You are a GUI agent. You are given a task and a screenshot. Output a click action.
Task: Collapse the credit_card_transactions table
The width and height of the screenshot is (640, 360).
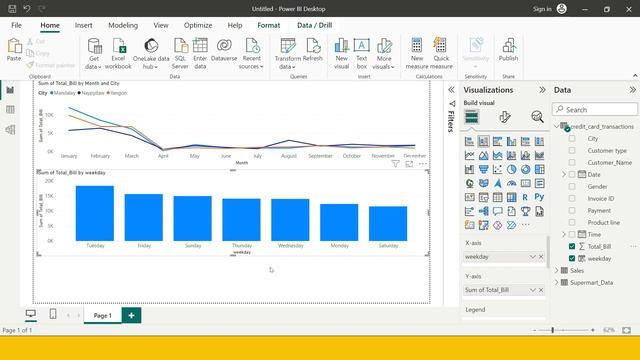[x=557, y=127]
